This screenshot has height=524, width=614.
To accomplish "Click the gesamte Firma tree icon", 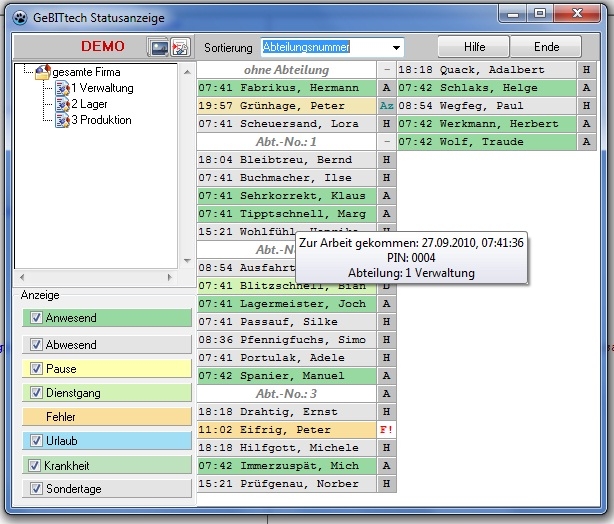I will coord(41,73).
